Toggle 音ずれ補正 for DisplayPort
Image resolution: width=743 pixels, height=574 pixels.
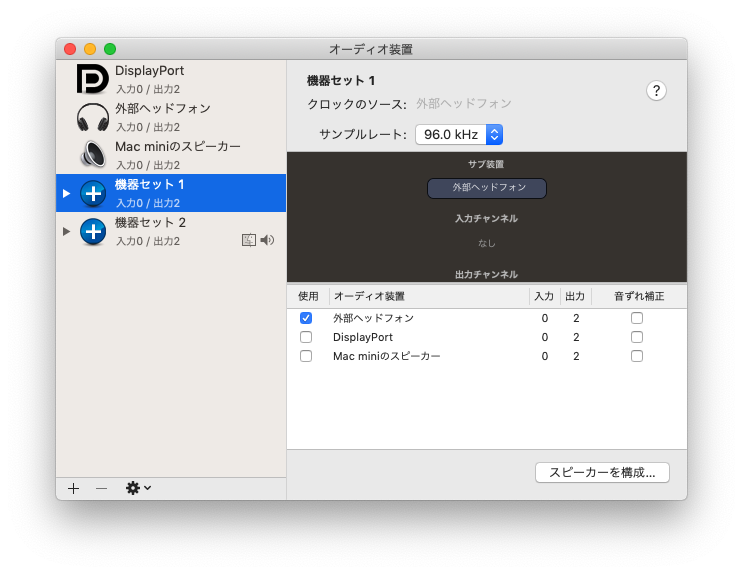click(x=637, y=337)
